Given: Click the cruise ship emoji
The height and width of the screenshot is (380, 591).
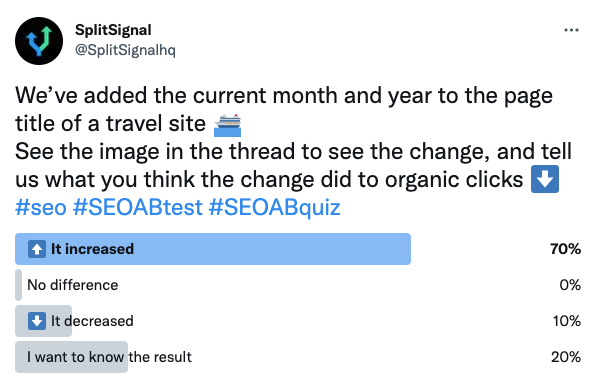Looking at the screenshot, I should point(227,125).
